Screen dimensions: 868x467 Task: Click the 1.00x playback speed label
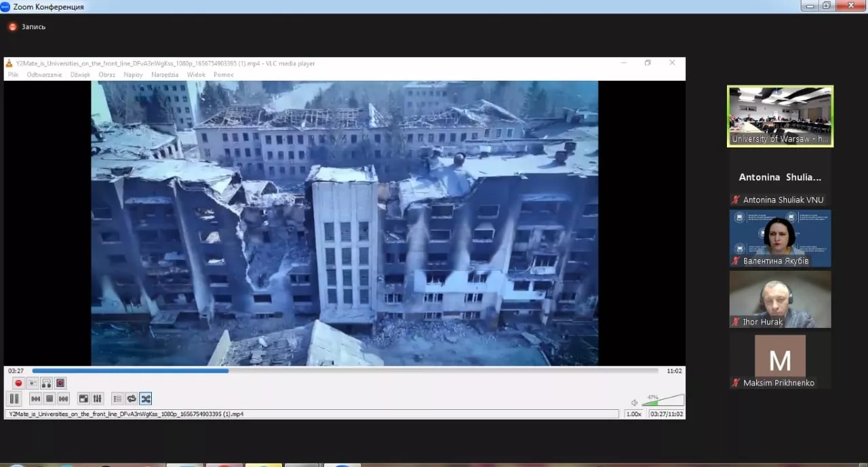633,414
